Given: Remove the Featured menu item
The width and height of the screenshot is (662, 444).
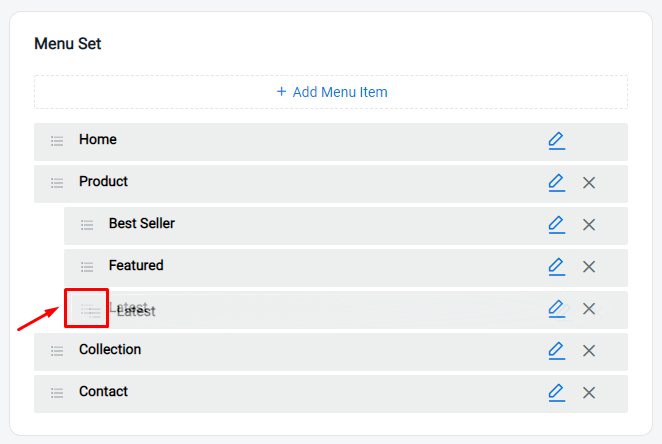Looking at the screenshot, I should [x=589, y=267].
